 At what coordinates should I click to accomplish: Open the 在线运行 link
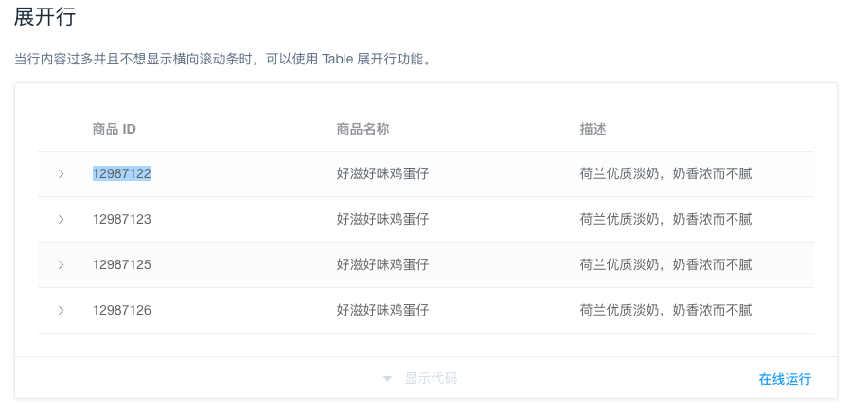pyautogui.click(x=785, y=379)
